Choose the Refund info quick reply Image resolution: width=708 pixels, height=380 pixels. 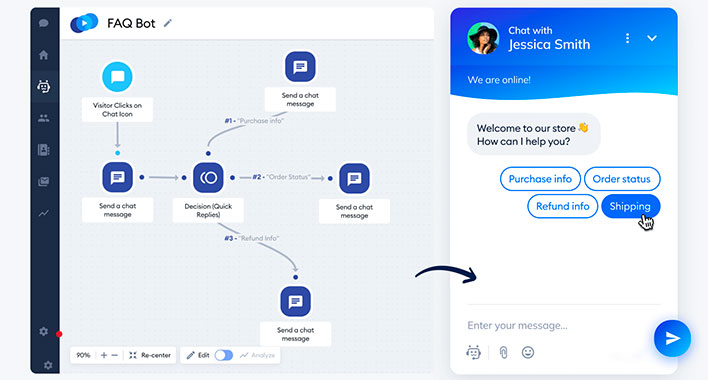(563, 206)
